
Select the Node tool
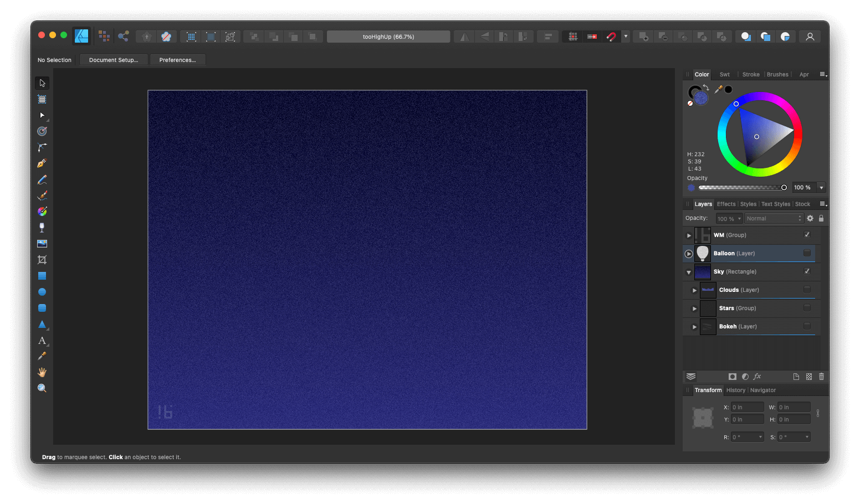click(x=42, y=115)
